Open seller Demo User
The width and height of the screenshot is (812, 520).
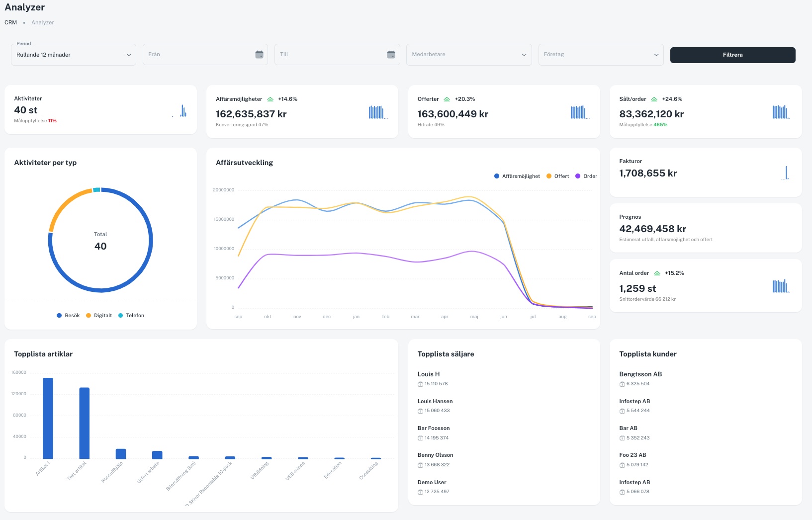432,483
